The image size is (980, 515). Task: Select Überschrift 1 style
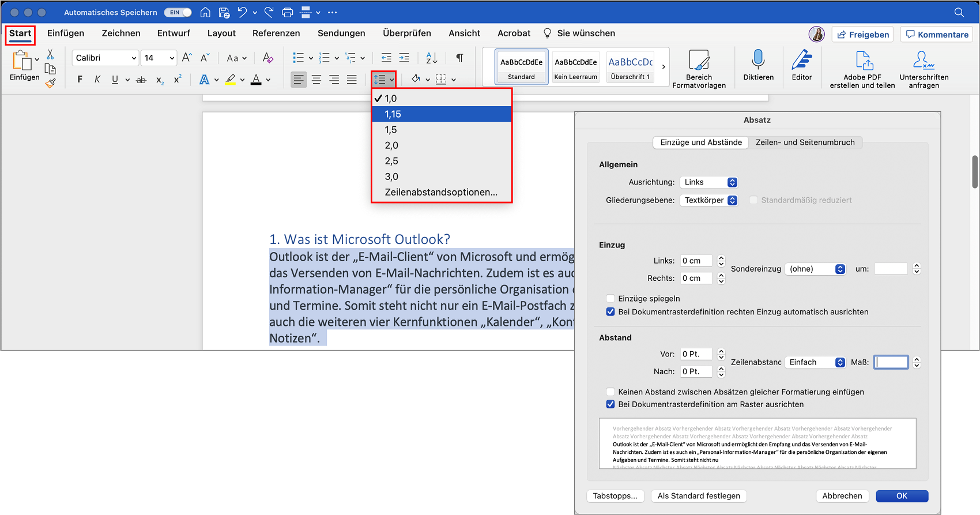(630, 67)
